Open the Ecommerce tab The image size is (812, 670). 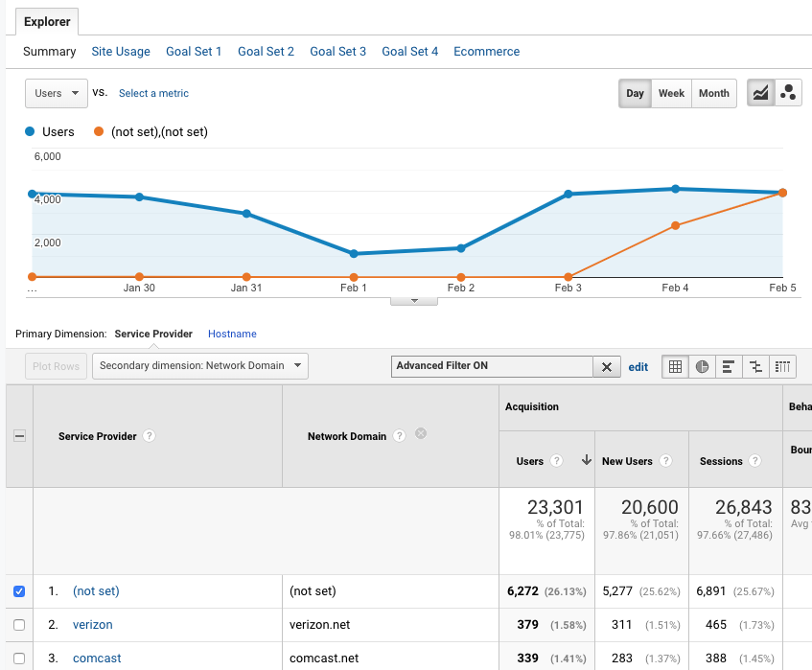click(486, 52)
